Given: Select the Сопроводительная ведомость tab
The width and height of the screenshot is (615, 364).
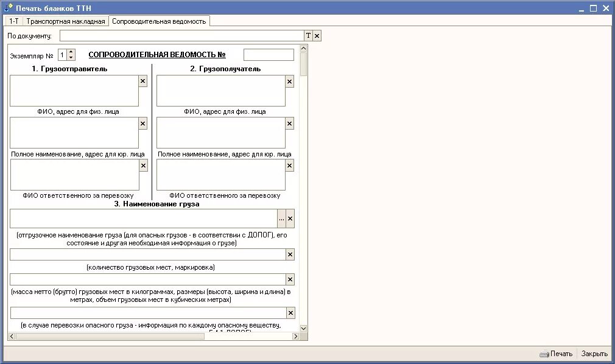Looking at the screenshot, I should [x=159, y=21].
